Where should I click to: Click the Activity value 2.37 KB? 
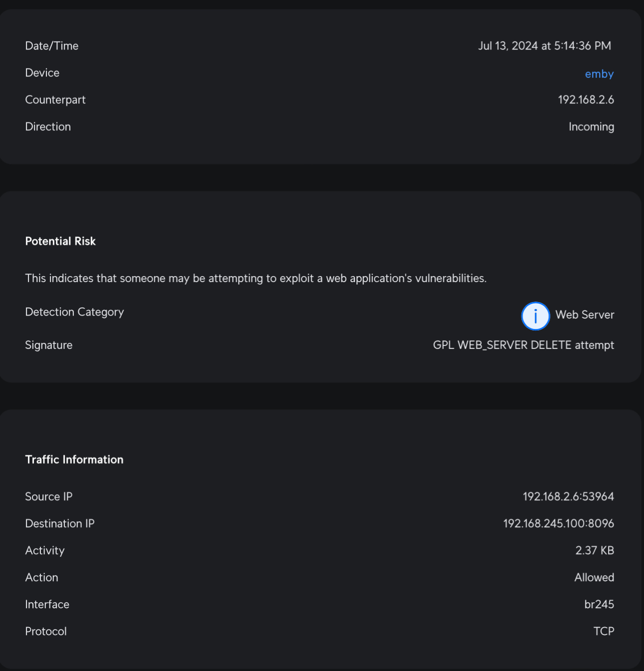[594, 551]
